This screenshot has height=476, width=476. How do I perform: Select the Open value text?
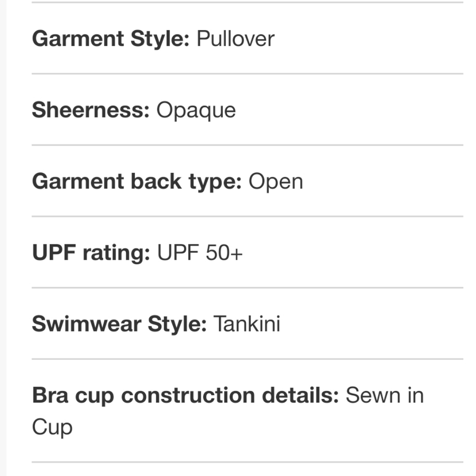[275, 181]
